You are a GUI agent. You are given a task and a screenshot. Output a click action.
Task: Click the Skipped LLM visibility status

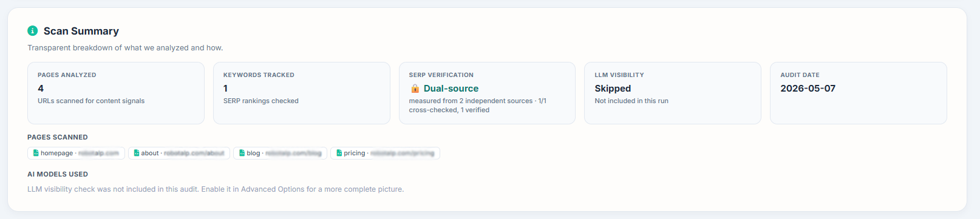click(x=613, y=89)
